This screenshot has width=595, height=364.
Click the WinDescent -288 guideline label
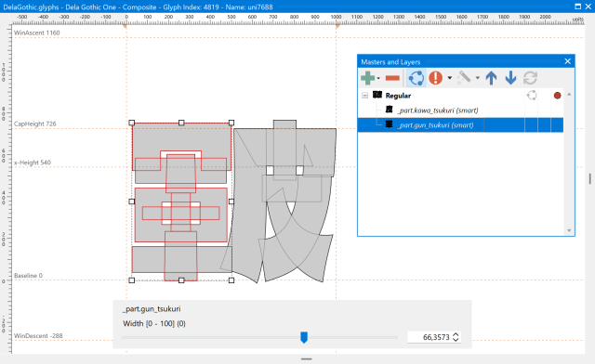pos(38,336)
